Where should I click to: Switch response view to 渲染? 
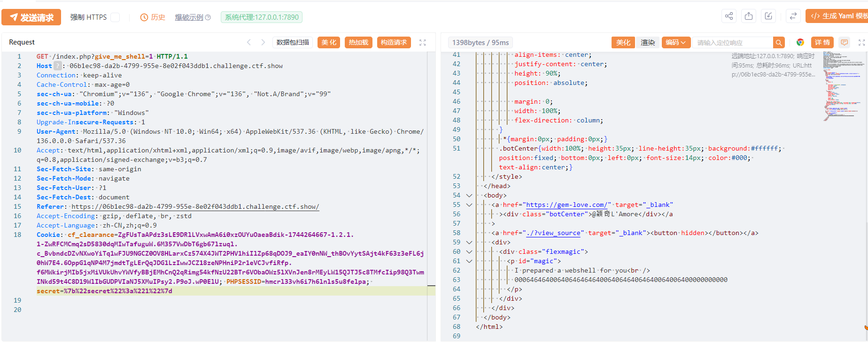click(x=648, y=42)
